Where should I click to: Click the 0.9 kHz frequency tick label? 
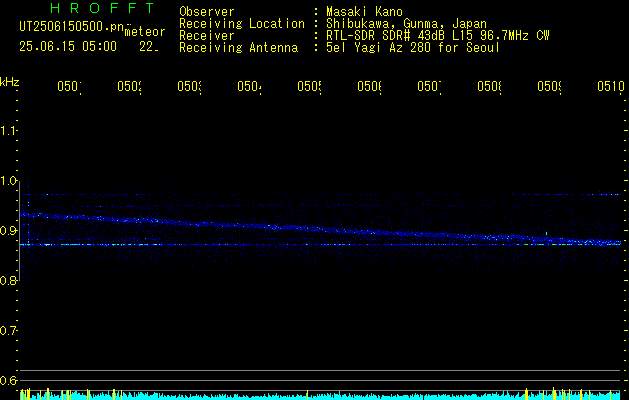[8, 231]
